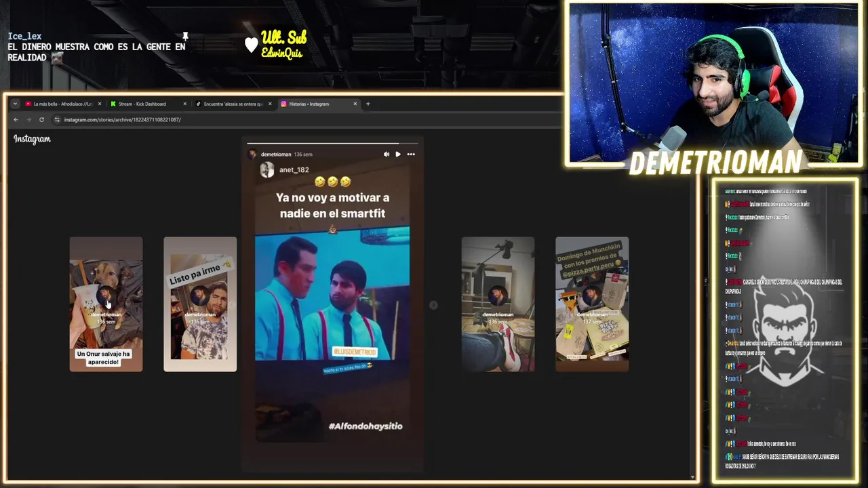Screen dimensions: 868x488
Task: Click the story progress bar
Action: point(332,144)
